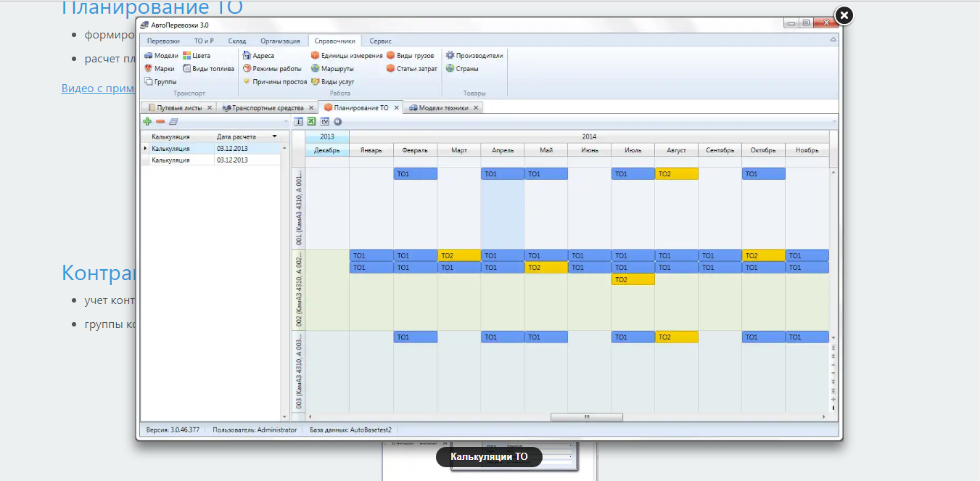Switch to the Сервис ribbon tab

(380, 41)
